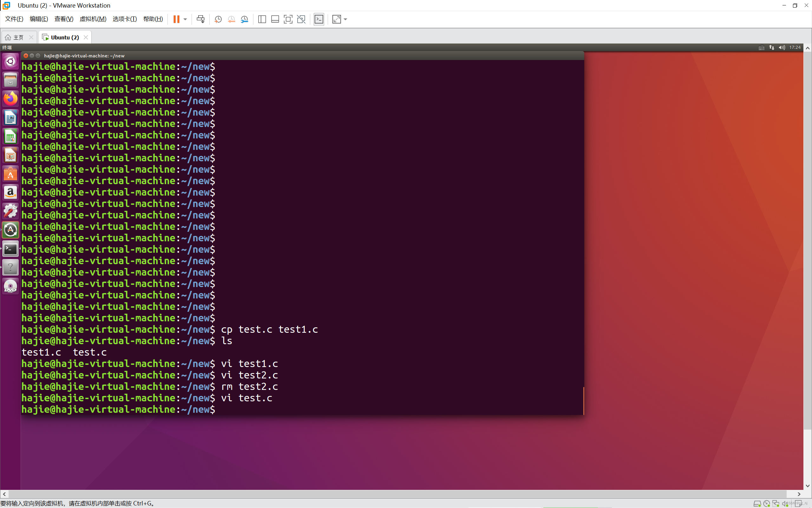Click the "test1.c test.c" ls output line
The width and height of the screenshot is (812, 508).
64,352
